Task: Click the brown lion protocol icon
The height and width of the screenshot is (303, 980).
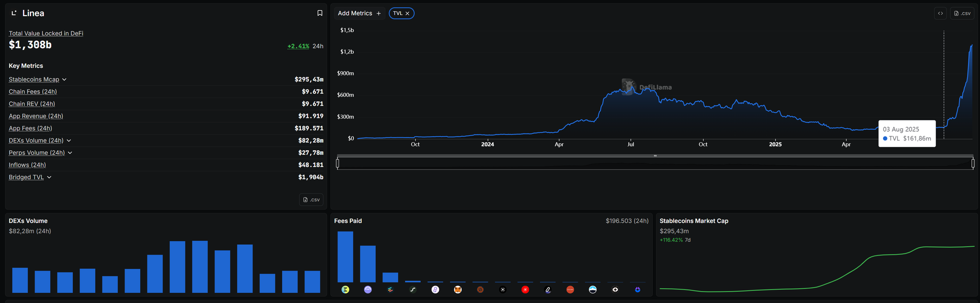Action: tap(480, 290)
